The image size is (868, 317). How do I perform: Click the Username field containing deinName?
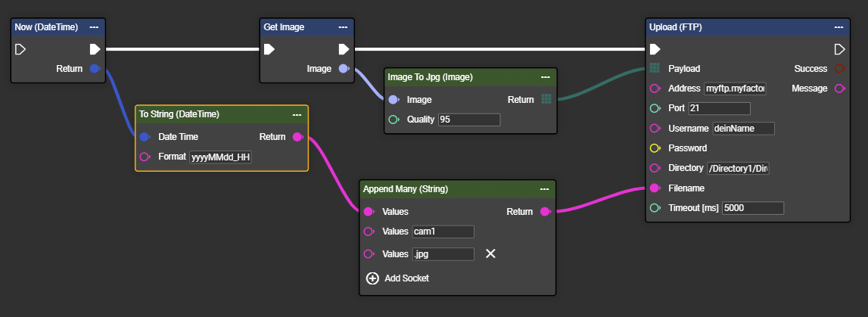click(742, 129)
